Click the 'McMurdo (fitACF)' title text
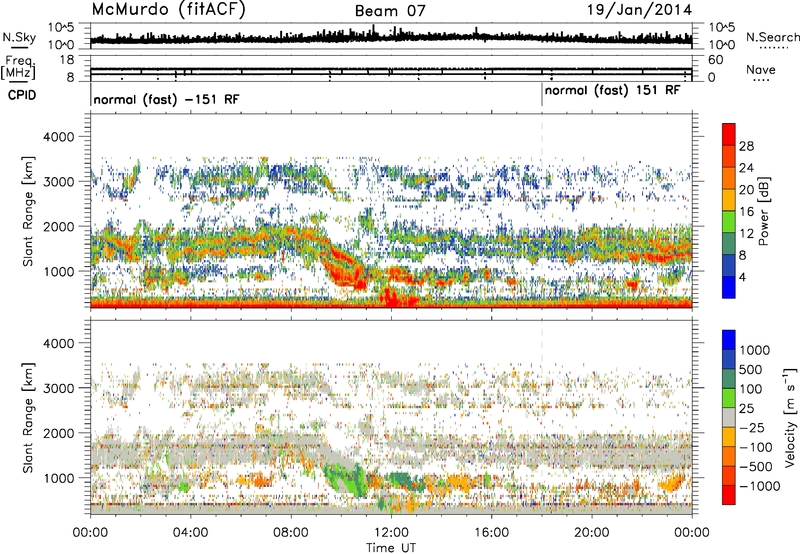Viewport: 800px width, 554px height. (168, 10)
